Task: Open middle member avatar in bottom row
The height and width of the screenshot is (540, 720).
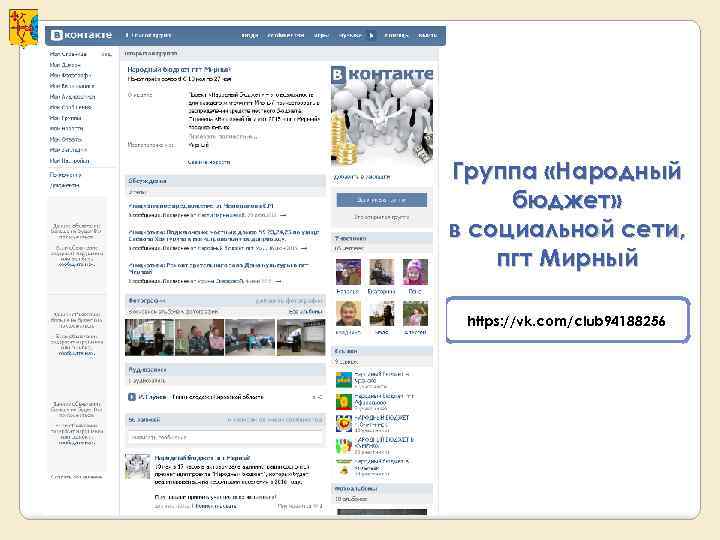Action: point(382,314)
